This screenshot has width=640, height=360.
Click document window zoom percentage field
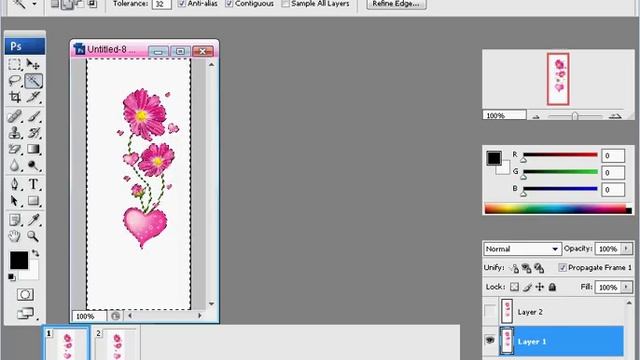(x=89, y=316)
